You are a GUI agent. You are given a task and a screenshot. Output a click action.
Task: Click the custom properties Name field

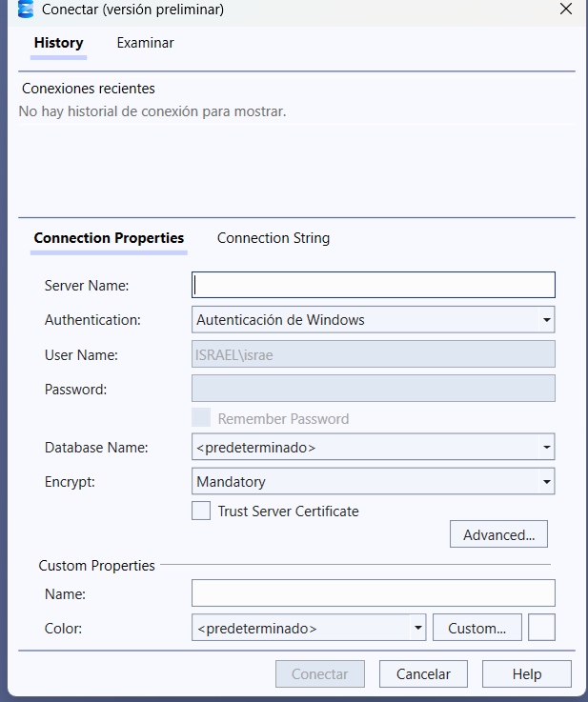(374, 593)
